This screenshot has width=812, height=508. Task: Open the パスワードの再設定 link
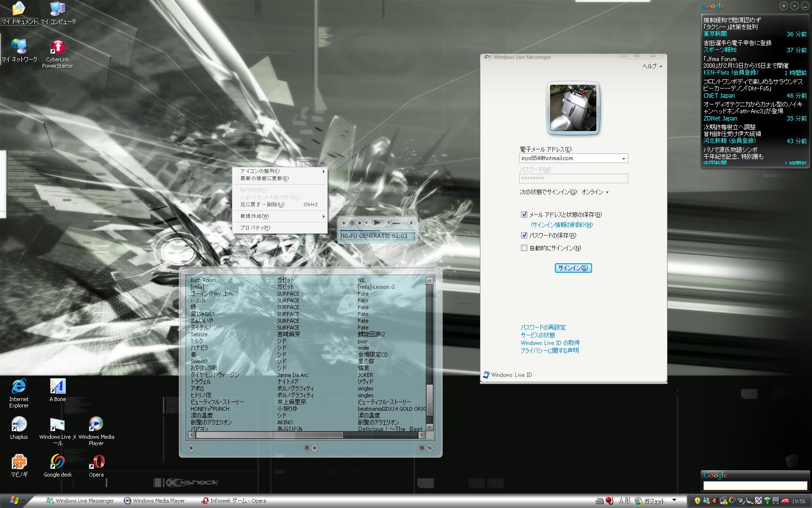click(543, 327)
